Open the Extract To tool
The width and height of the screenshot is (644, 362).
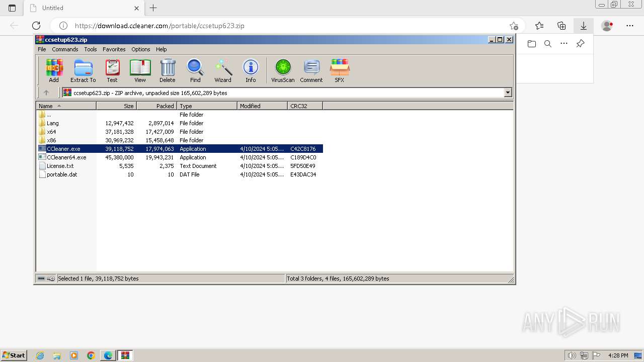[83, 70]
